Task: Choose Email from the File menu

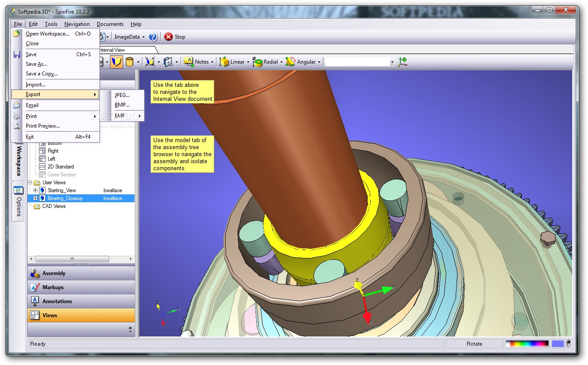Action: tap(56, 105)
